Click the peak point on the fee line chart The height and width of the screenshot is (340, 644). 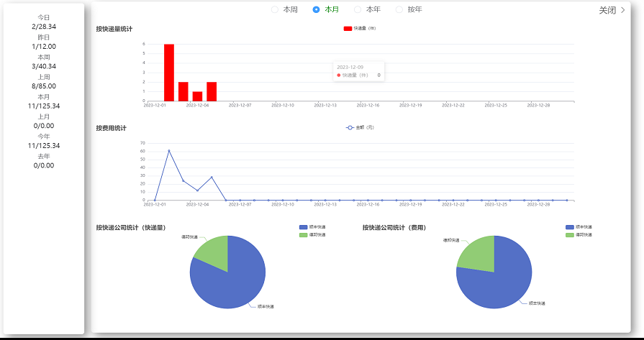(169, 151)
